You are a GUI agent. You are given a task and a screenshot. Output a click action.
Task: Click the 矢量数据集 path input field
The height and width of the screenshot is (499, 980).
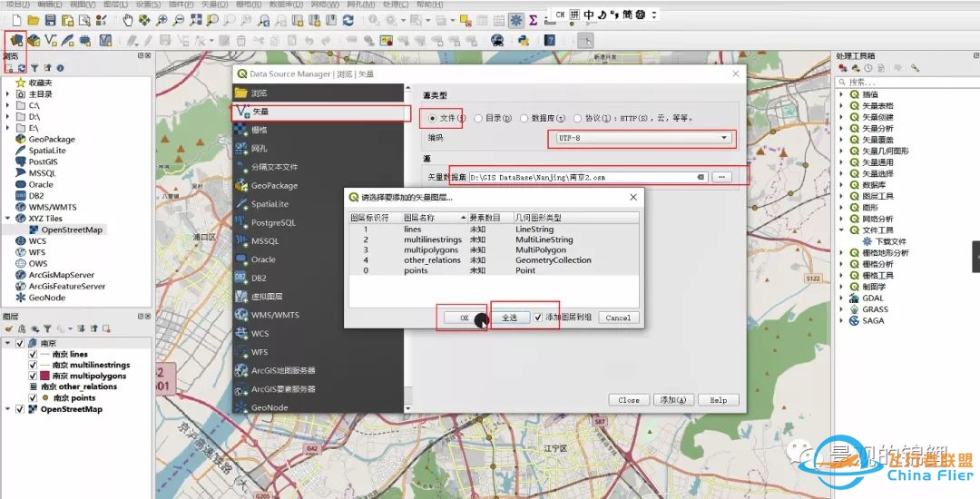click(x=587, y=177)
